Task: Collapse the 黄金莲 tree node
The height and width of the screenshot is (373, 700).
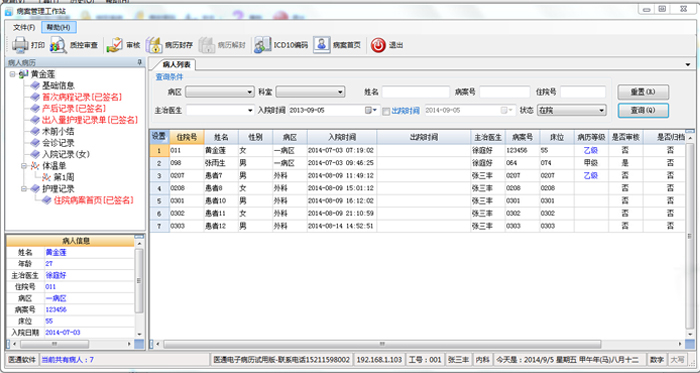Action: [12, 74]
